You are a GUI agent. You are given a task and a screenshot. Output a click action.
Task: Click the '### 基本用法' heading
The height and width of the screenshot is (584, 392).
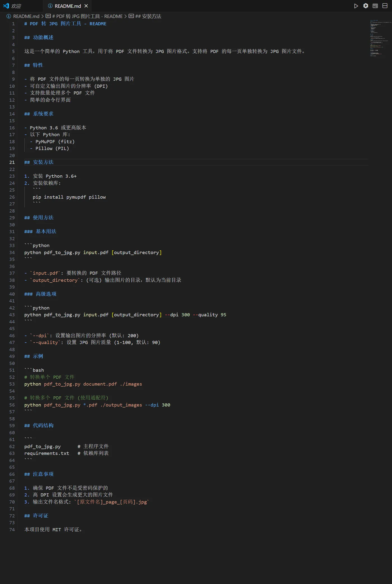click(40, 231)
